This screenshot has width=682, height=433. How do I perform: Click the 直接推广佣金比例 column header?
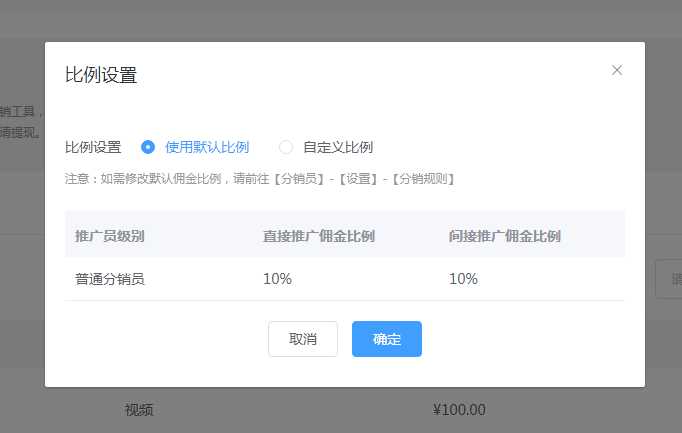319,236
